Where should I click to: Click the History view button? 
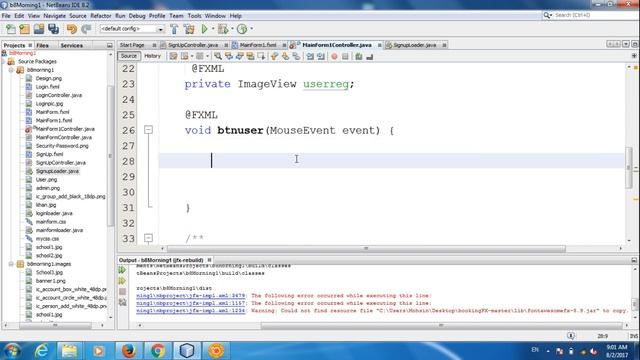(153, 56)
